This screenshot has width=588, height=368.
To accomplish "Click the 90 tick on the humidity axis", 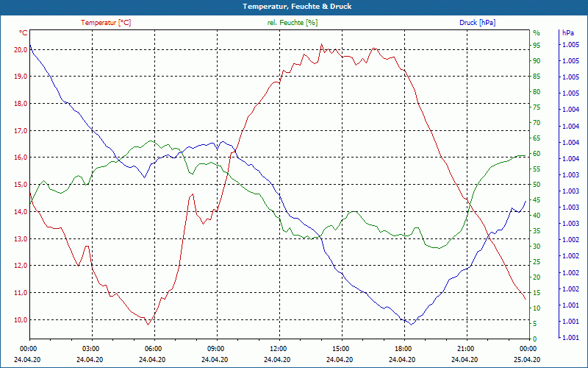I will click(x=537, y=61).
